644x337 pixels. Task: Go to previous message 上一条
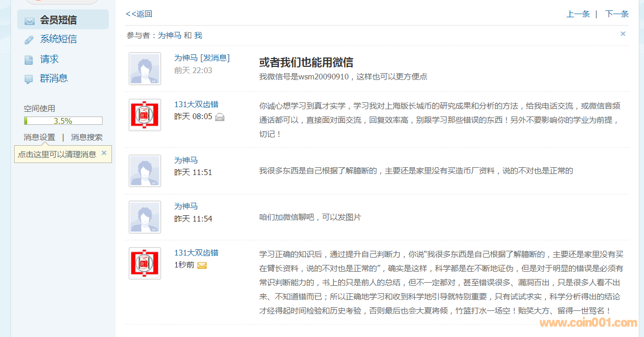(578, 14)
